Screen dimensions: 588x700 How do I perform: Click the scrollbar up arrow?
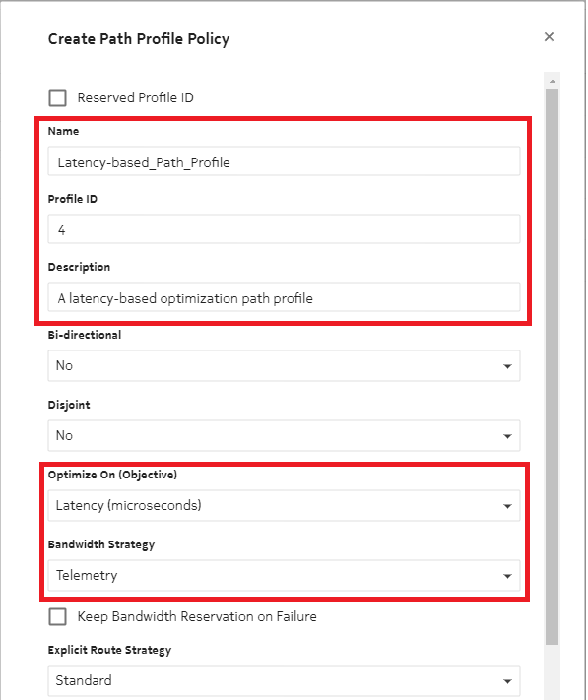(553, 81)
